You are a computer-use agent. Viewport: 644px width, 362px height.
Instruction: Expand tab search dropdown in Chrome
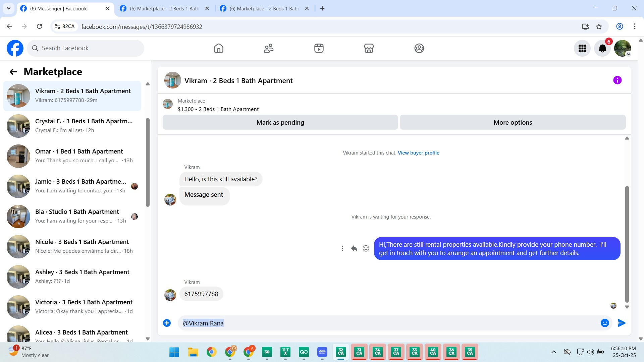[9, 8]
